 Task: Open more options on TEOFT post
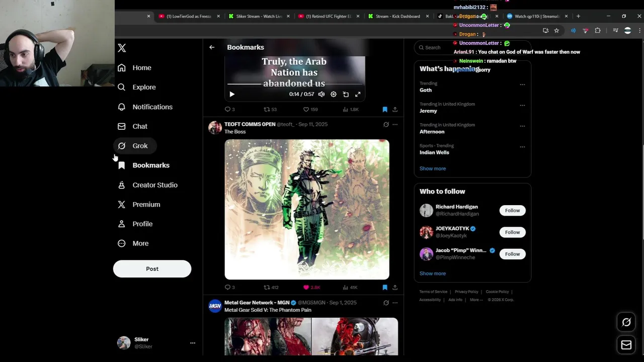pos(395,124)
